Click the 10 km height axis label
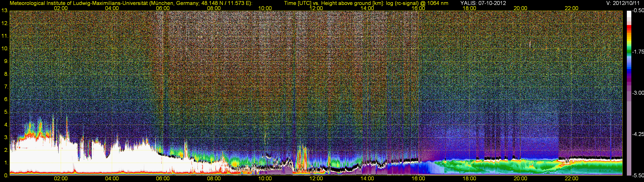 [5, 49]
